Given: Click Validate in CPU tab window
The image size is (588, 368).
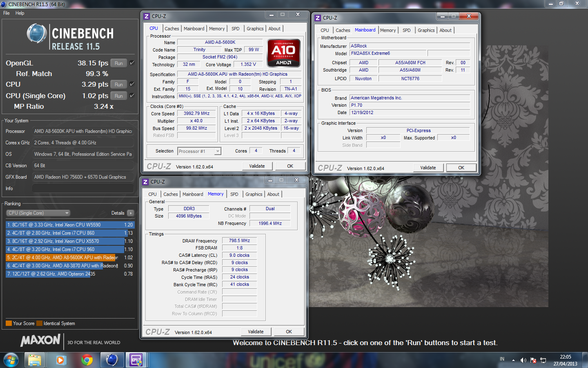Looking at the screenshot, I should tap(257, 166).
